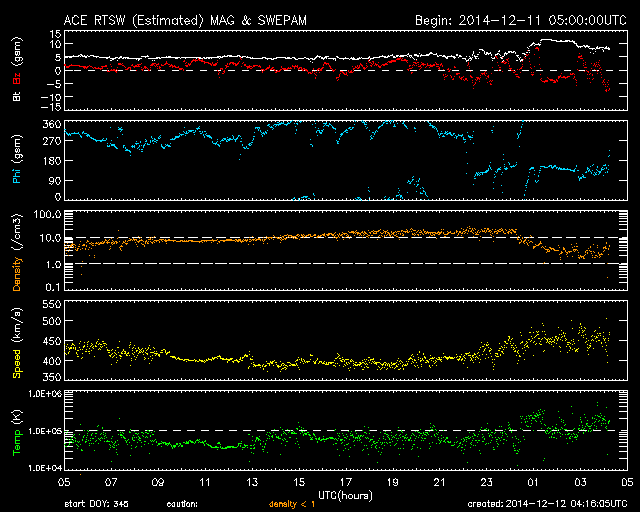Click the 'created: 2014-12-12 04:16:05UTC' timestamp
Image resolution: width=640 pixels, height=512 pixels.
pyautogui.click(x=547, y=504)
